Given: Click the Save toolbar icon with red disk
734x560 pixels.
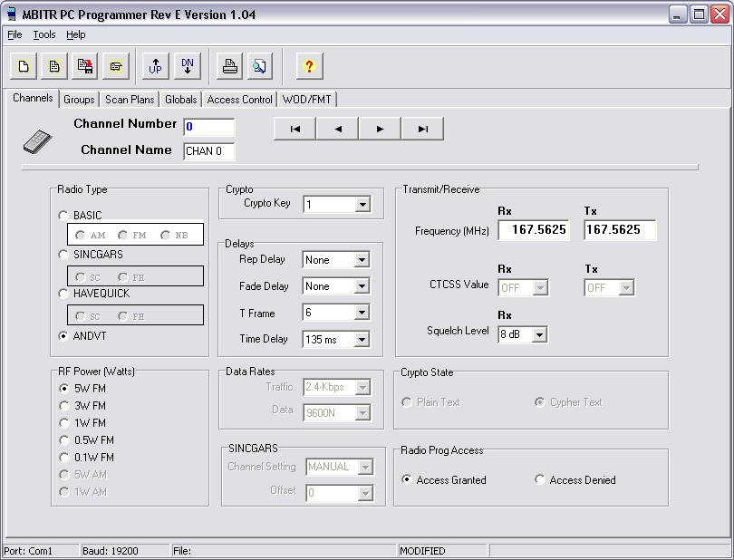Looking at the screenshot, I should [x=85, y=66].
